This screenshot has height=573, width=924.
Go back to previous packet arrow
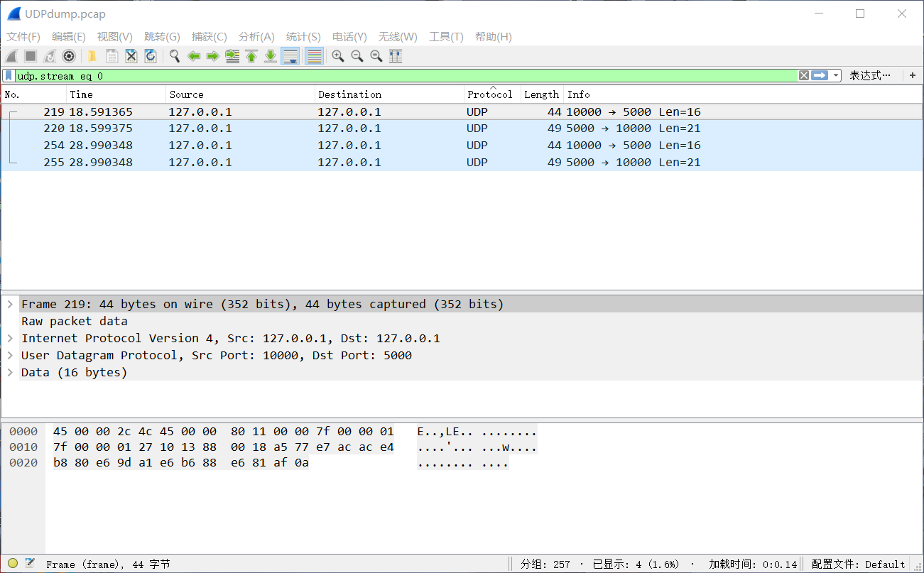pos(193,56)
